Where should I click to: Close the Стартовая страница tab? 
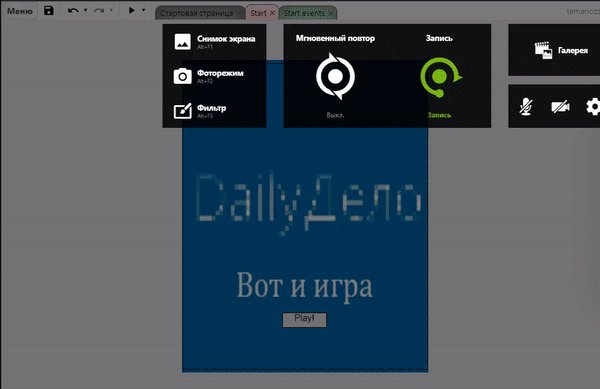[x=239, y=13]
